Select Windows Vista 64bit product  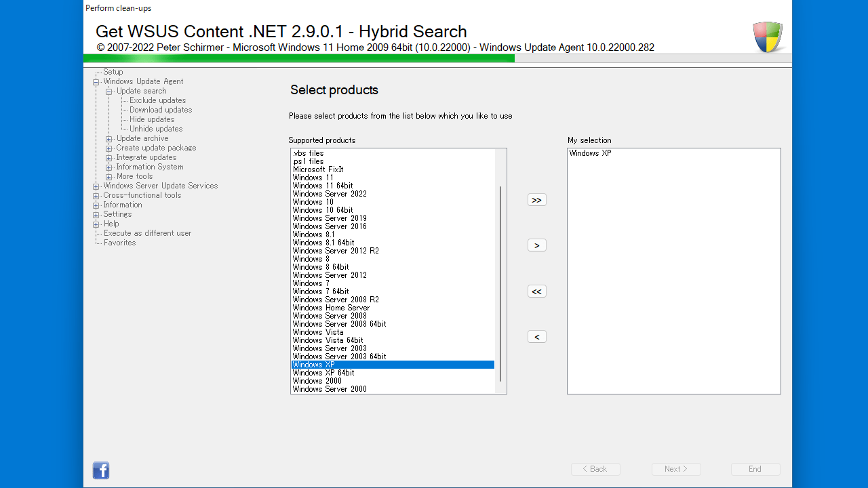(393, 340)
